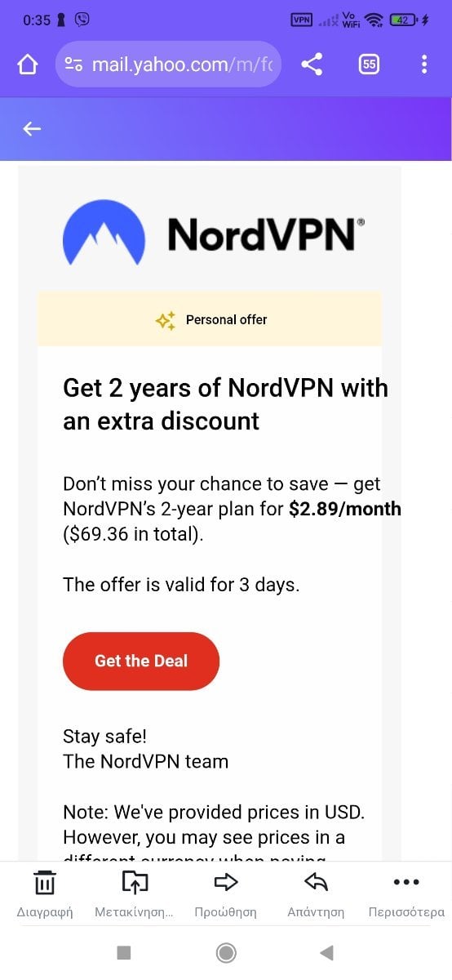This screenshot has height=980, width=452.
Task: Tap the Personal offer banner
Action: click(210, 319)
